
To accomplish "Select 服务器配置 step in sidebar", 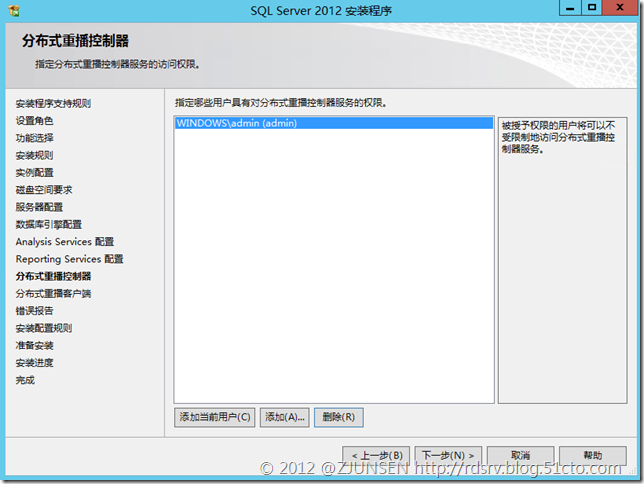I will (39, 207).
